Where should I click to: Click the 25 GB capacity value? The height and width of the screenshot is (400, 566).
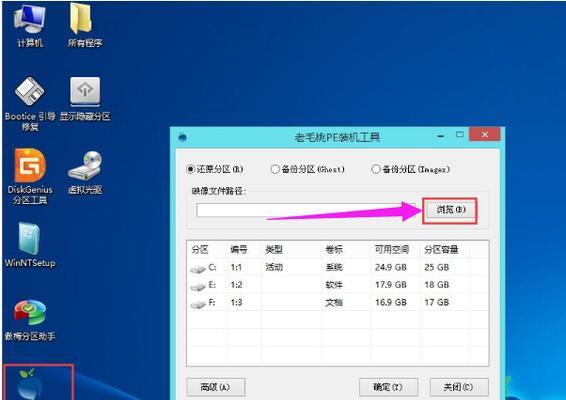[437, 268]
